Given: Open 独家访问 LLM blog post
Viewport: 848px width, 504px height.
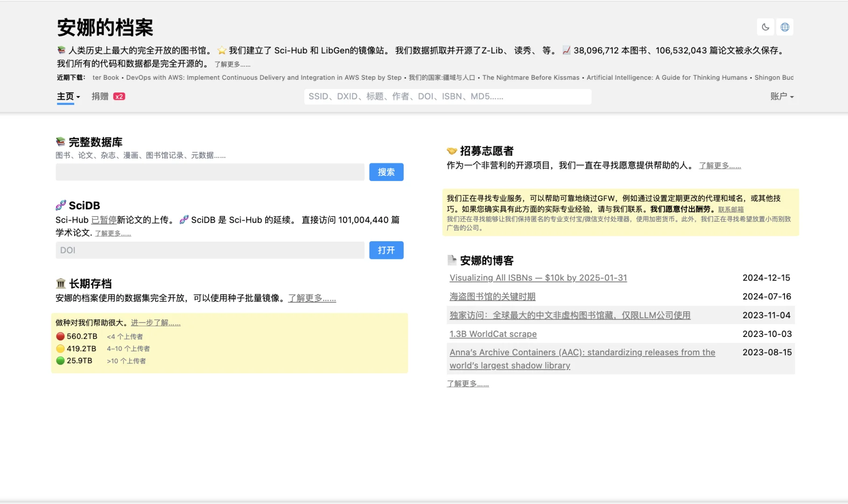Looking at the screenshot, I should coord(570,315).
